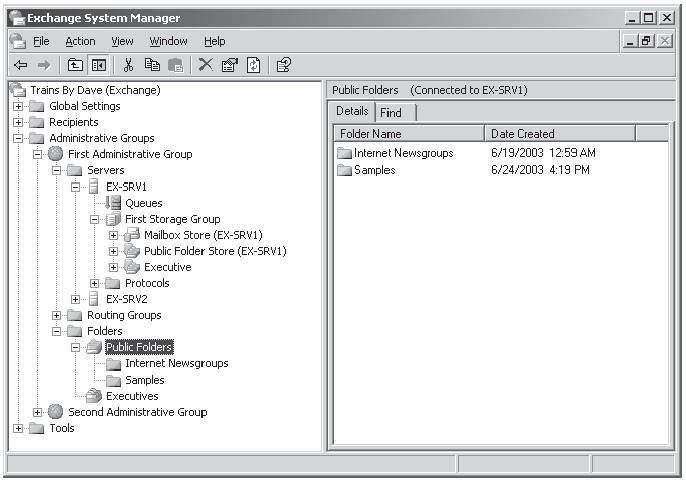Click the Public Folder Store icon
This screenshot has height=482, width=686.
[132, 251]
